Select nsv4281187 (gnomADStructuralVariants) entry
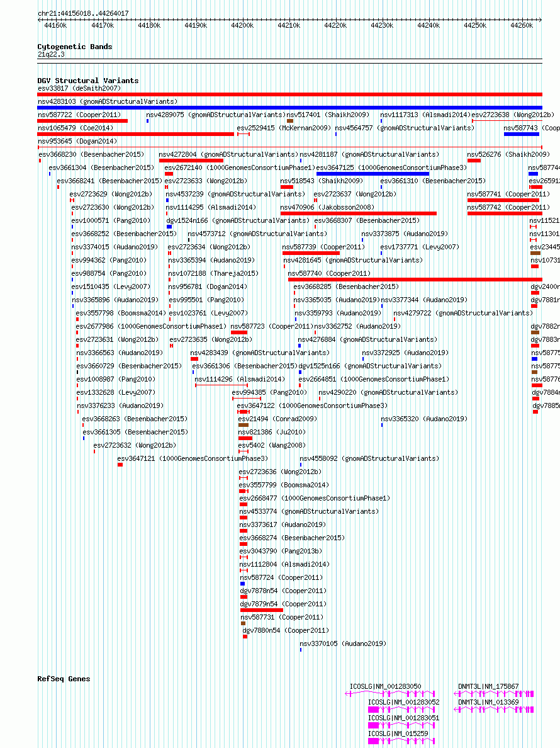The image size is (560, 748). pyautogui.click(x=369, y=154)
